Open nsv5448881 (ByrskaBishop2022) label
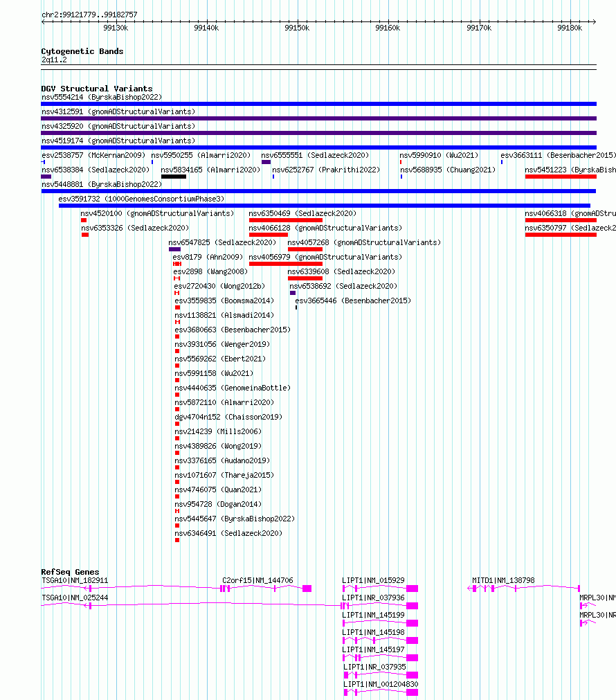This screenshot has width=616, height=700. [102, 184]
